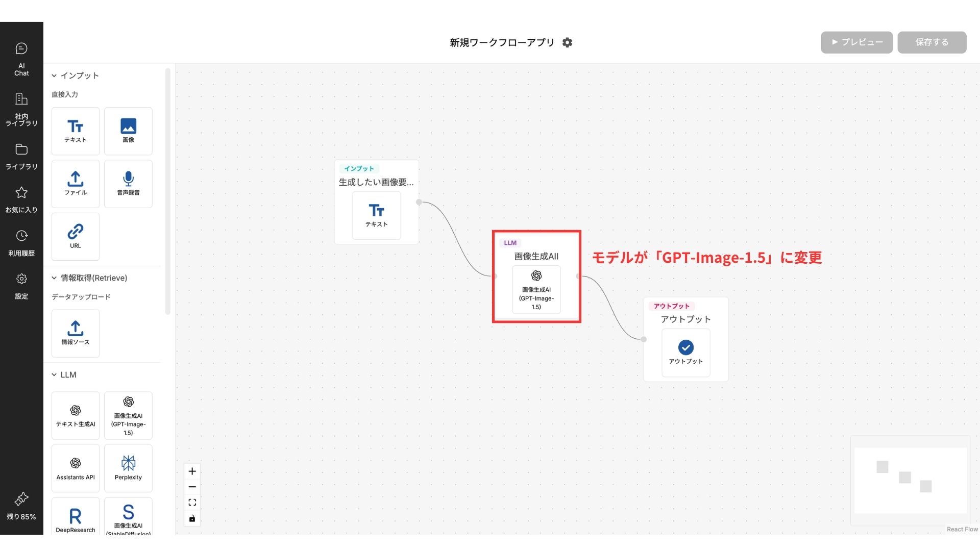Select the Assistants API block
Image resolution: width=980 pixels, height=551 pixels.
[76, 468]
